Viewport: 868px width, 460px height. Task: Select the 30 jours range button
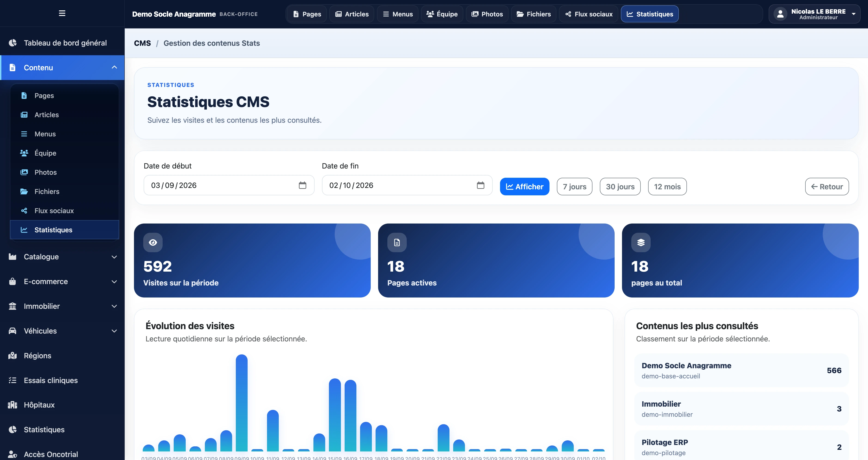(620, 187)
